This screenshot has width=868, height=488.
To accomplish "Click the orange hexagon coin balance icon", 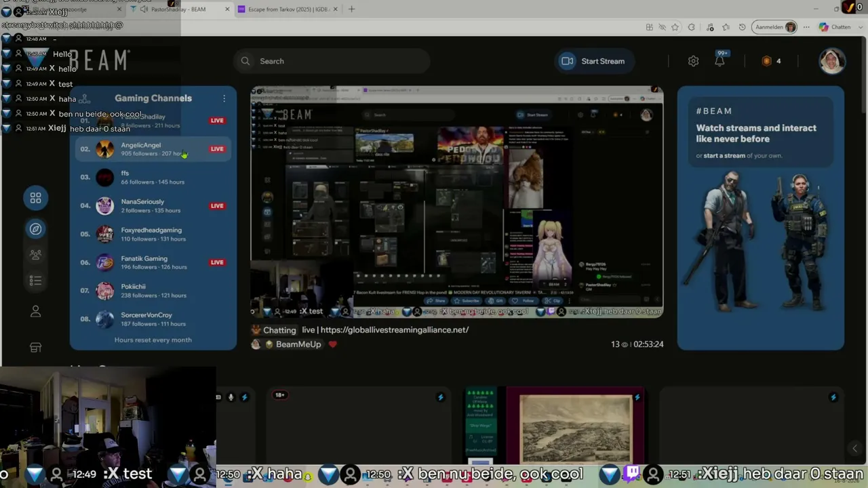I will tap(767, 61).
